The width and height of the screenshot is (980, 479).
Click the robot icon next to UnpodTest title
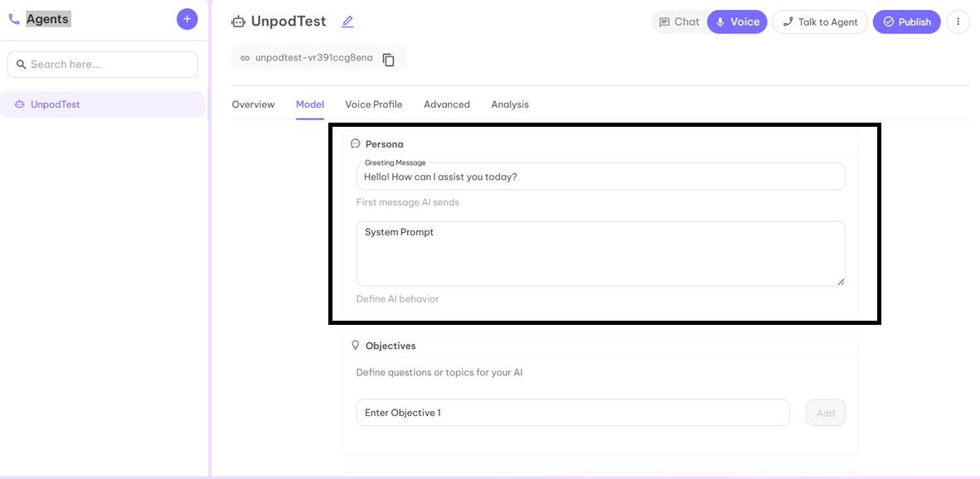point(237,22)
